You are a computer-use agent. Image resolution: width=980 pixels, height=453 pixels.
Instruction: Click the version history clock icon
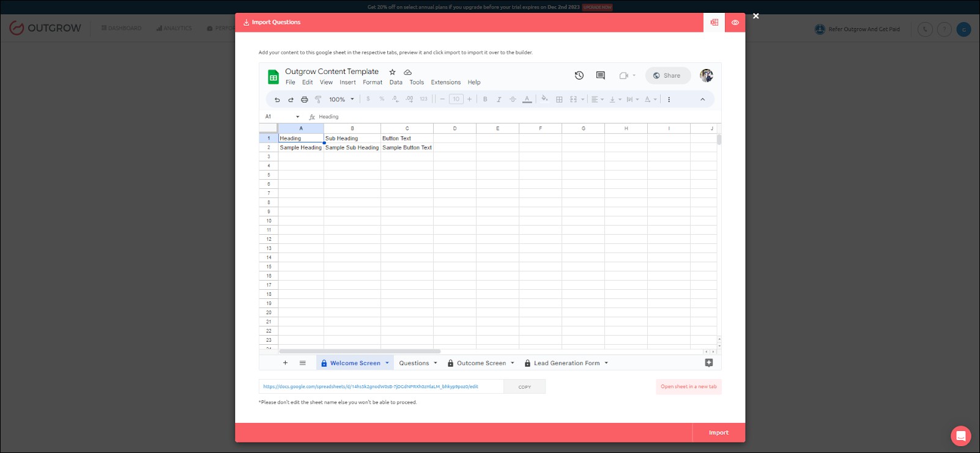tap(579, 76)
